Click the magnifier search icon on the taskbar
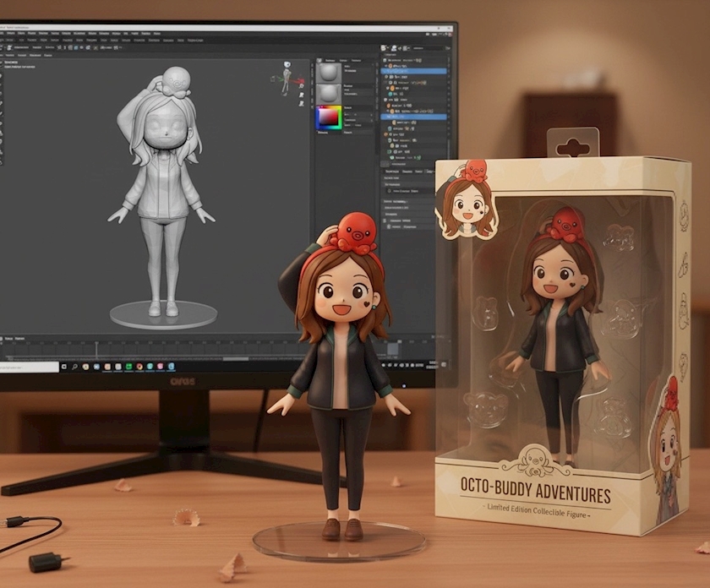Screen dimensions: 710x588 click(x=74, y=367)
